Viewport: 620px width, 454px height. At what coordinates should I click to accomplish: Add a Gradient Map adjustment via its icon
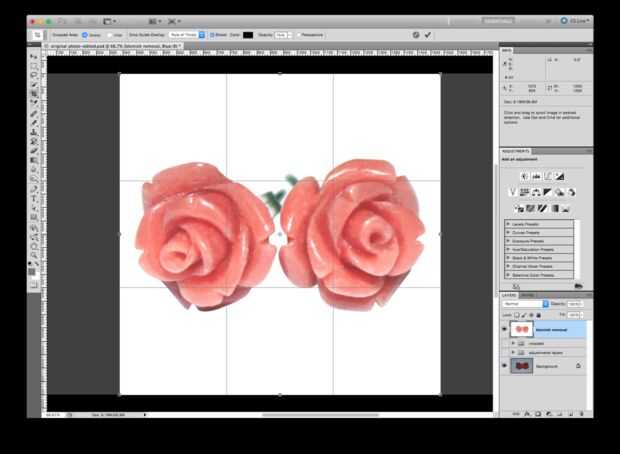554,208
